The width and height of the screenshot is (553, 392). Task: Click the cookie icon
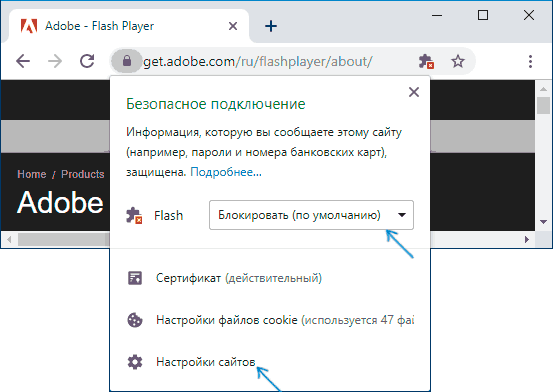click(135, 320)
